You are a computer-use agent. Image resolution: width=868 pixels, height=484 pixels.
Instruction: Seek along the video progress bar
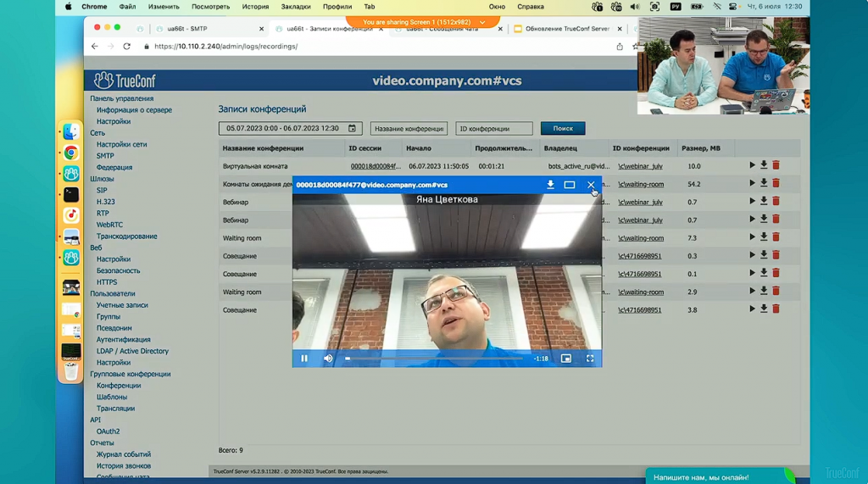click(435, 359)
